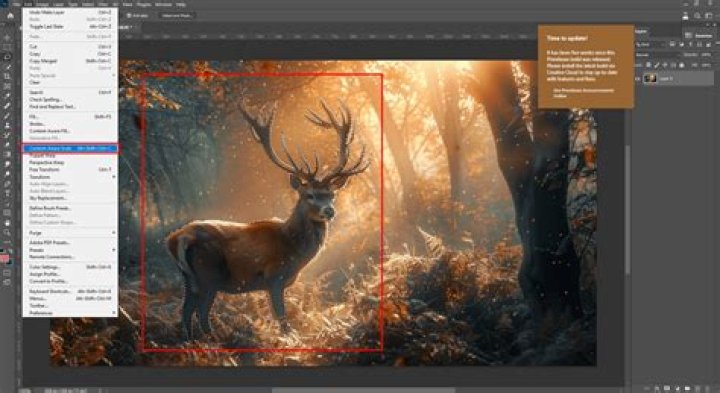Choose Content-Aware Scale from Edit menu

70,148
